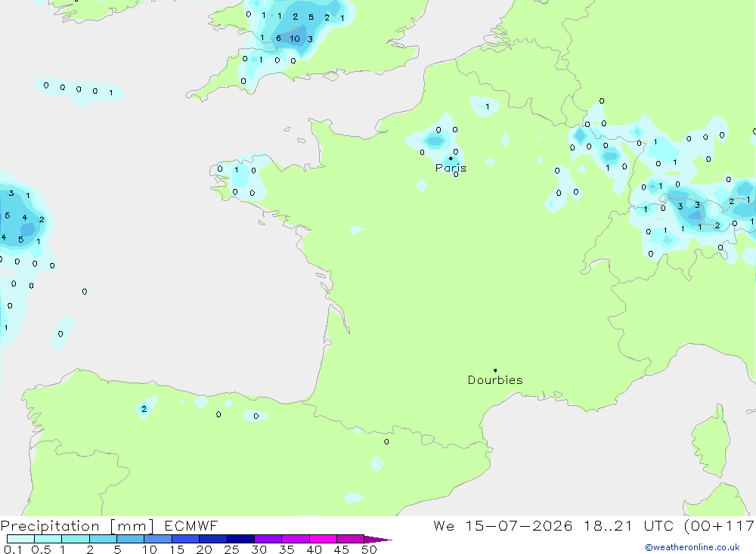The width and height of the screenshot is (756, 554).
Task: Select the 30 mm purple legend swatch
Action: [x=268, y=539]
